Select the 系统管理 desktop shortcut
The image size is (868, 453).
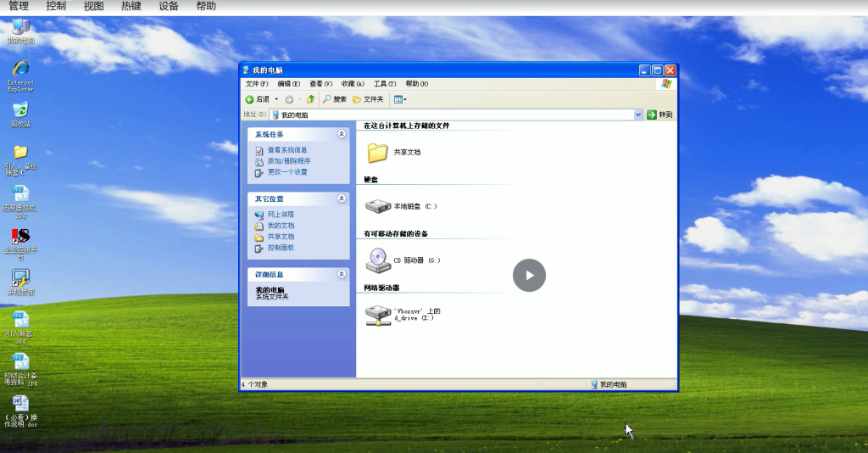pos(20,282)
